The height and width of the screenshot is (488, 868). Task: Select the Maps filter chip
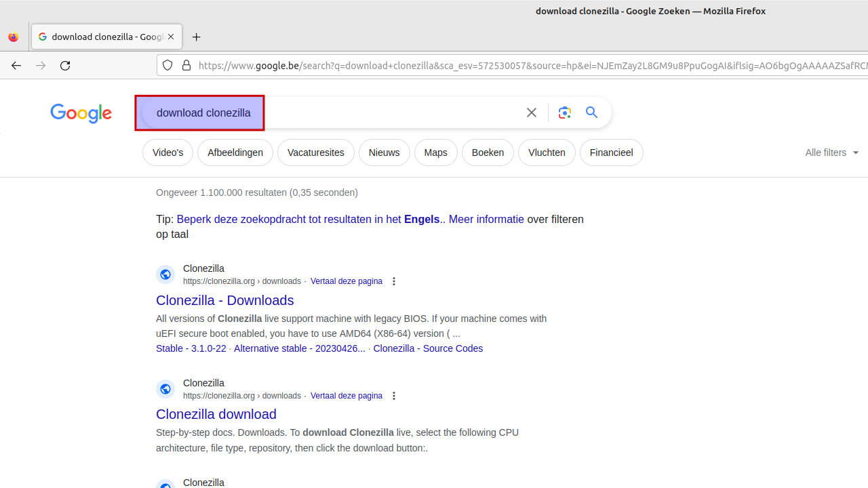coord(436,152)
